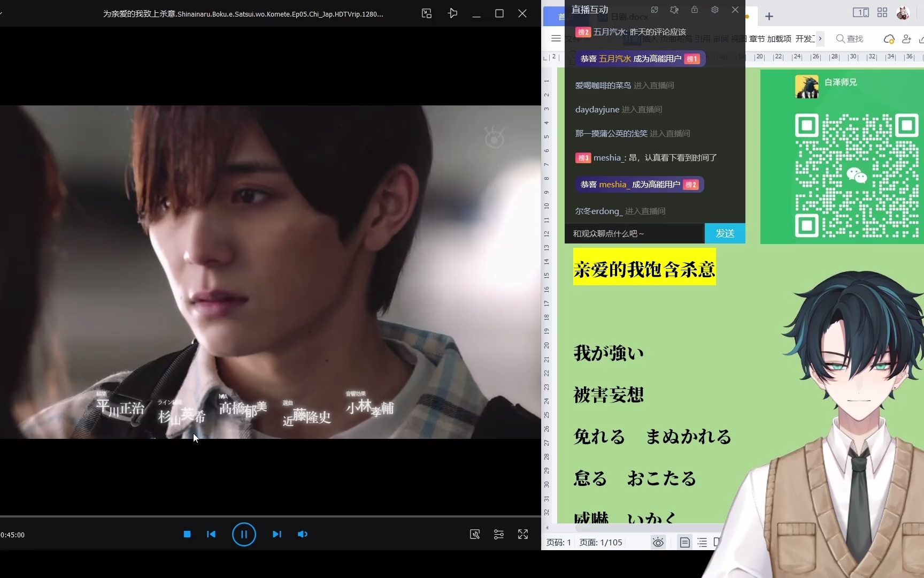
Task: Click the scroll-left arrow of the document scrollbar
Action: point(547,528)
